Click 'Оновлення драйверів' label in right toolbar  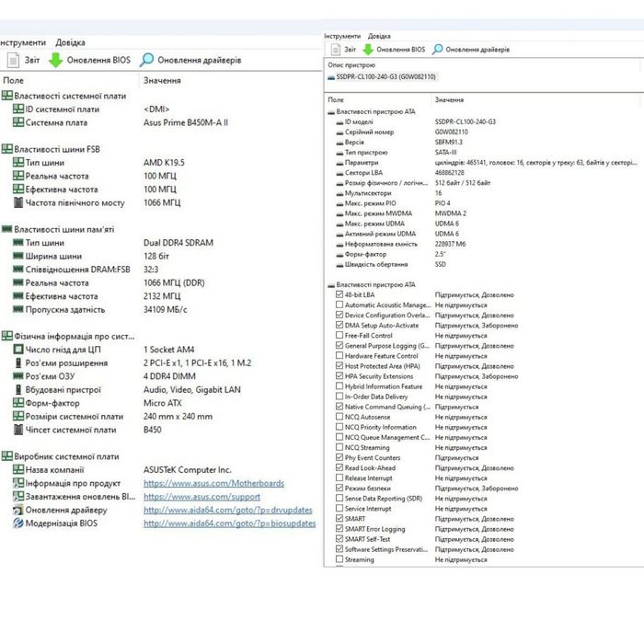pyautogui.click(x=477, y=50)
